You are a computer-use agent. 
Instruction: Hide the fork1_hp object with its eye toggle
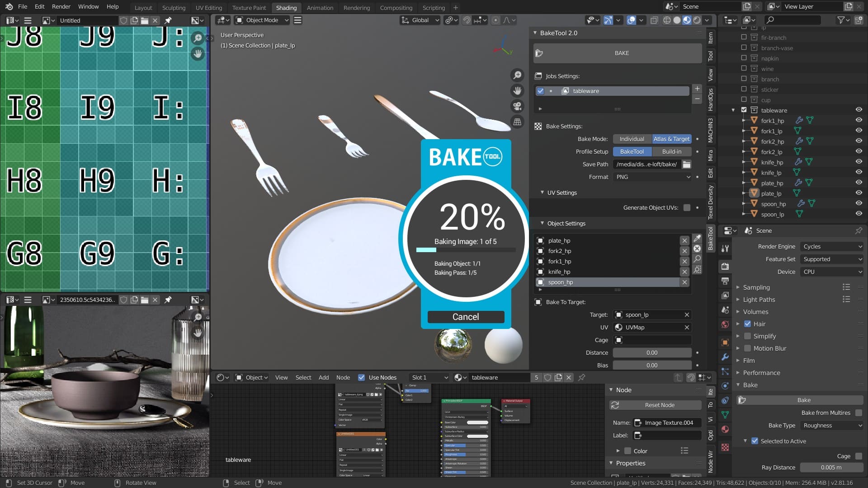click(x=859, y=121)
